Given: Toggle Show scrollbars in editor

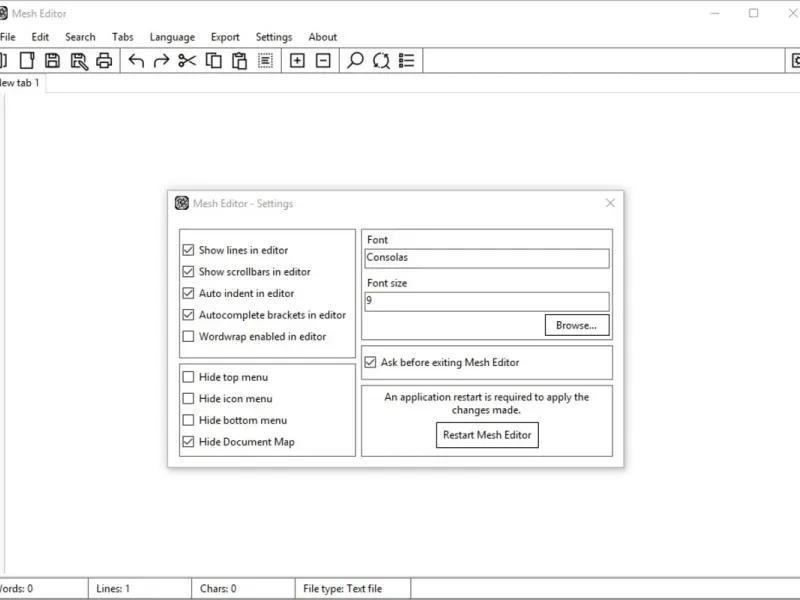Looking at the screenshot, I should pyautogui.click(x=188, y=271).
